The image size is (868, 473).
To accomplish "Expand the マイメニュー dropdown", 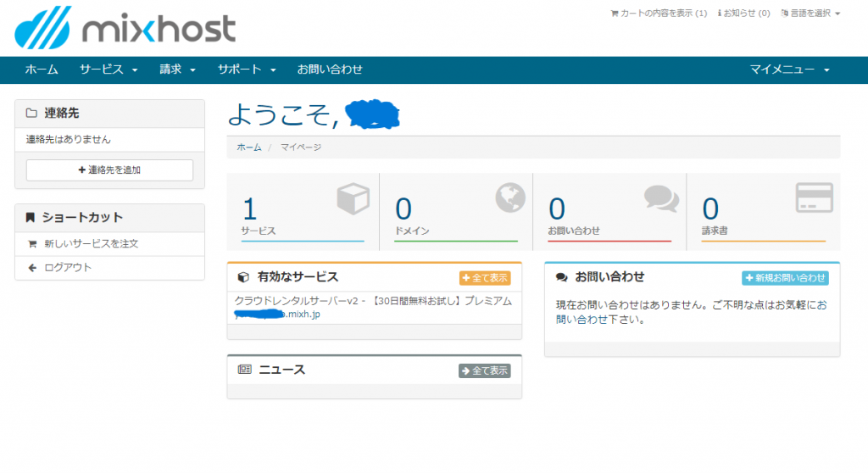I will click(x=789, y=70).
